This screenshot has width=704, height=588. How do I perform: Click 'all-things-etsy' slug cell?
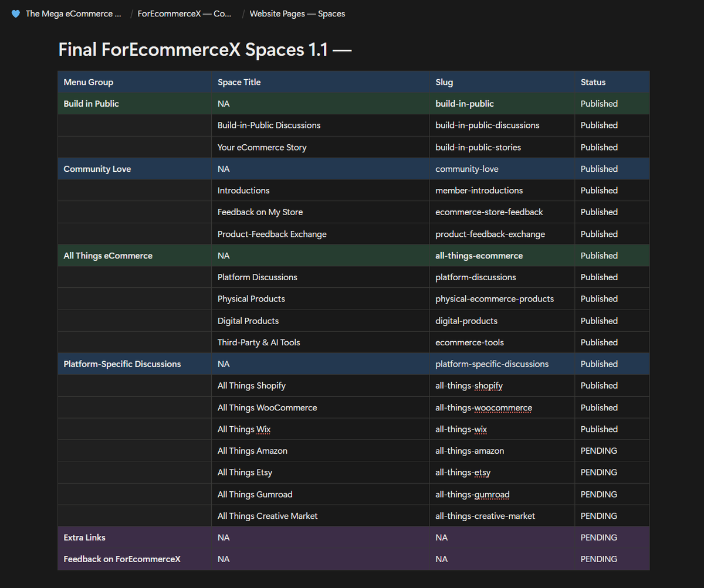[x=502, y=473]
